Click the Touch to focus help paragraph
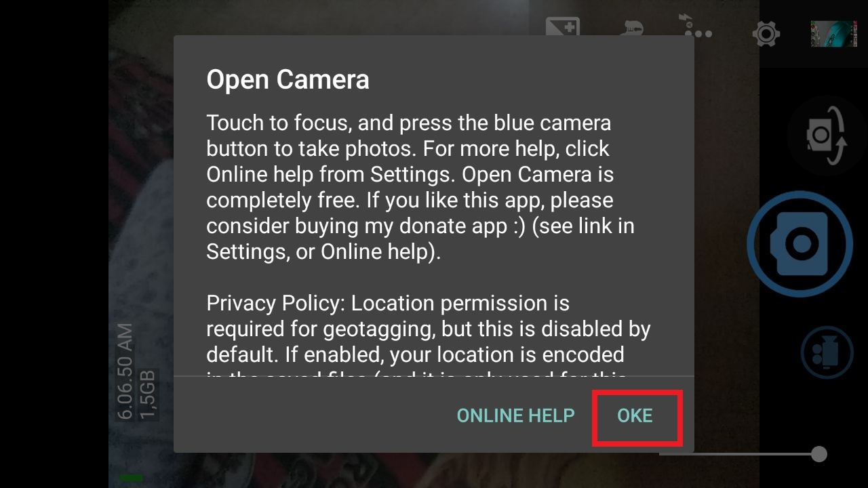 [x=420, y=187]
